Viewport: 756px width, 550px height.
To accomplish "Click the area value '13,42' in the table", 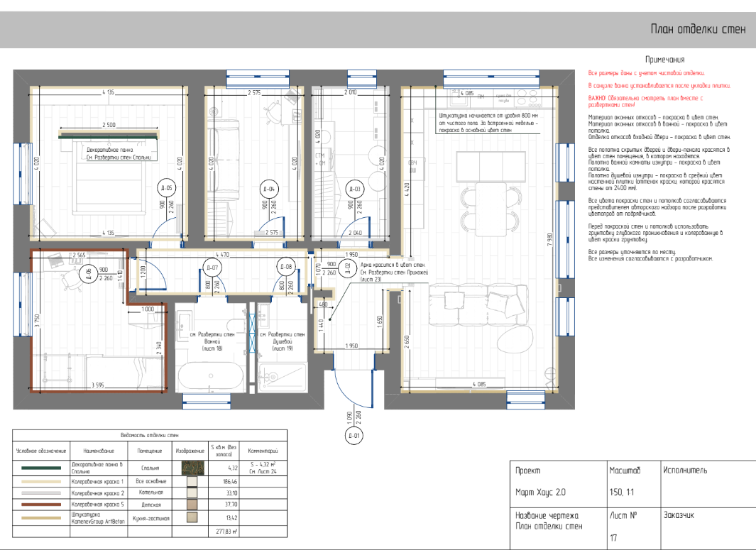I will (232, 518).
